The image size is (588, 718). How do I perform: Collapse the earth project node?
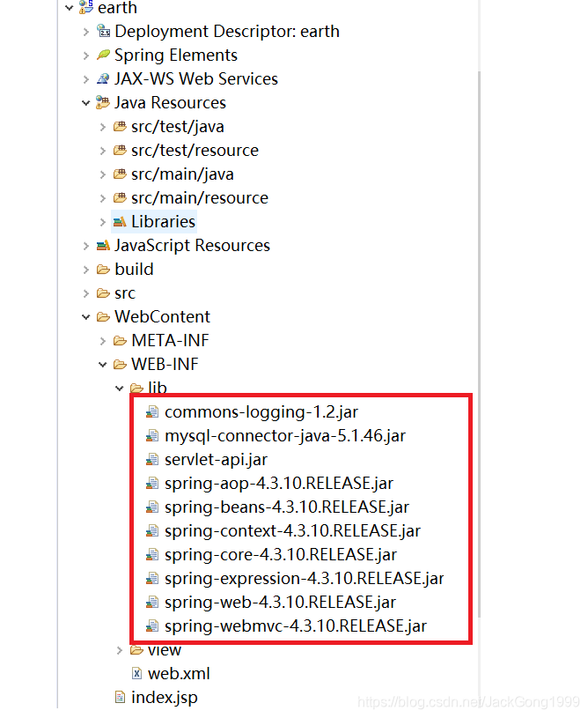69,8
